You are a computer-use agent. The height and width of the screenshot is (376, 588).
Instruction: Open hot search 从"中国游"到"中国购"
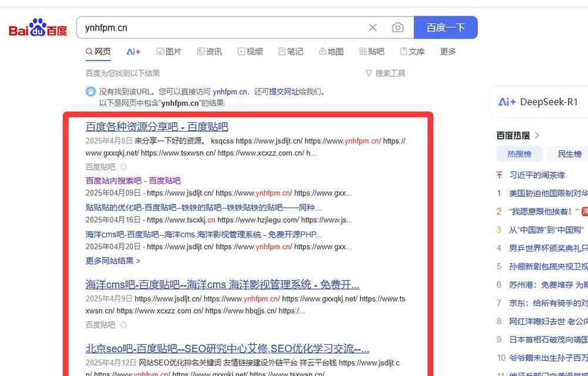click(546, 230)
